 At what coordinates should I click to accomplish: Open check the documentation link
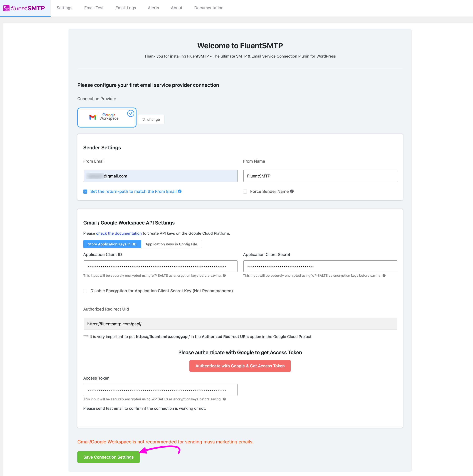coord(119,233)
